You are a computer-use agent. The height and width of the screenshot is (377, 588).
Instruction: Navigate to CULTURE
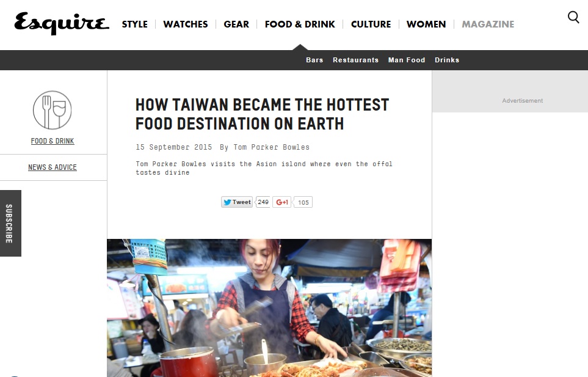371,24
